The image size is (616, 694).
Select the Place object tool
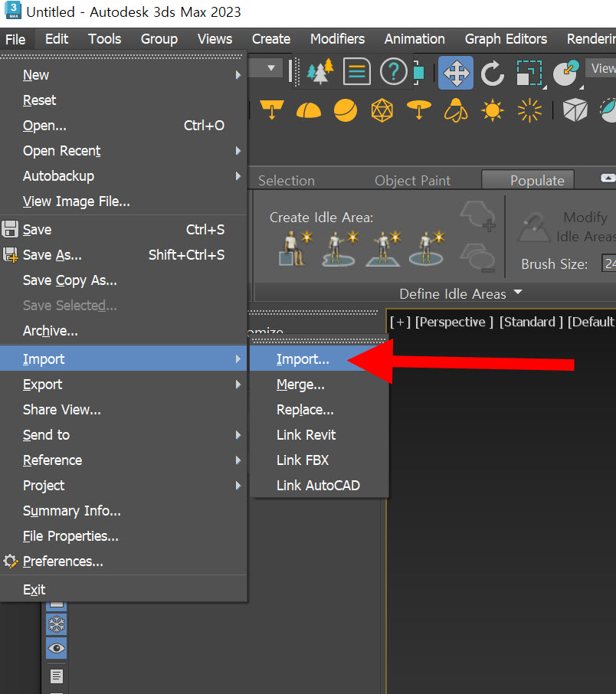coord(566,73)
